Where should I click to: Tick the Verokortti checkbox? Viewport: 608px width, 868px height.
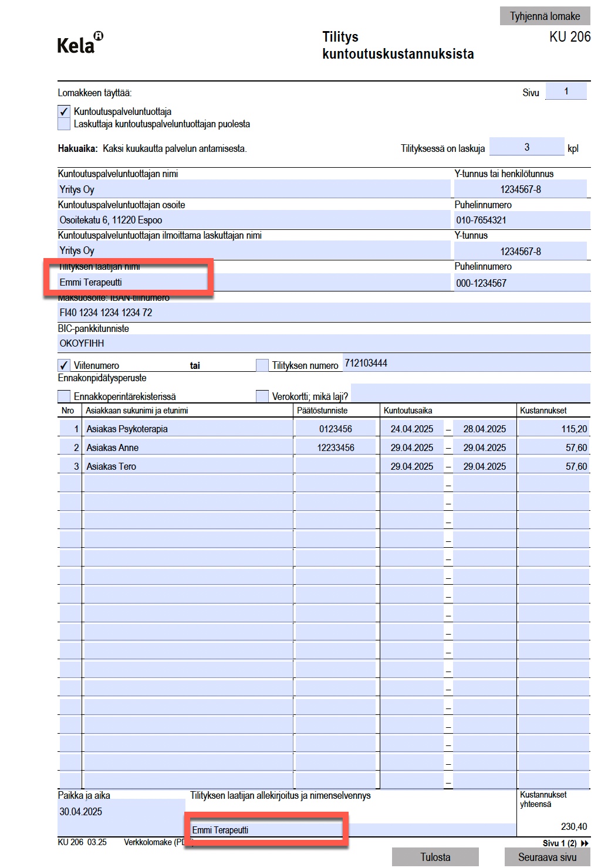click(262, 396)
